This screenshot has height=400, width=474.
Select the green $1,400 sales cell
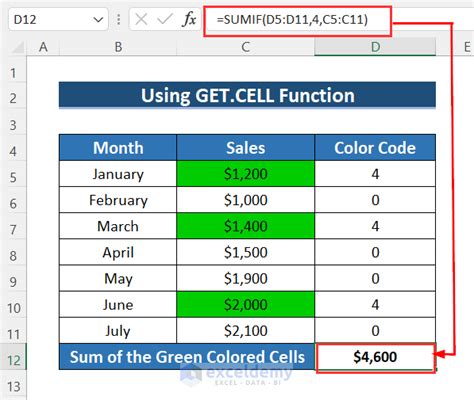245,226
